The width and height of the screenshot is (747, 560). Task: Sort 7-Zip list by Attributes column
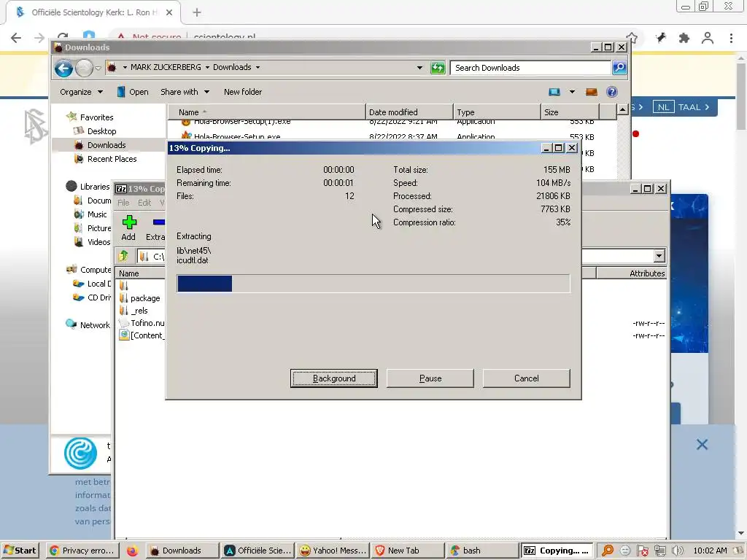pyautogui.click(x=631, y=273)
